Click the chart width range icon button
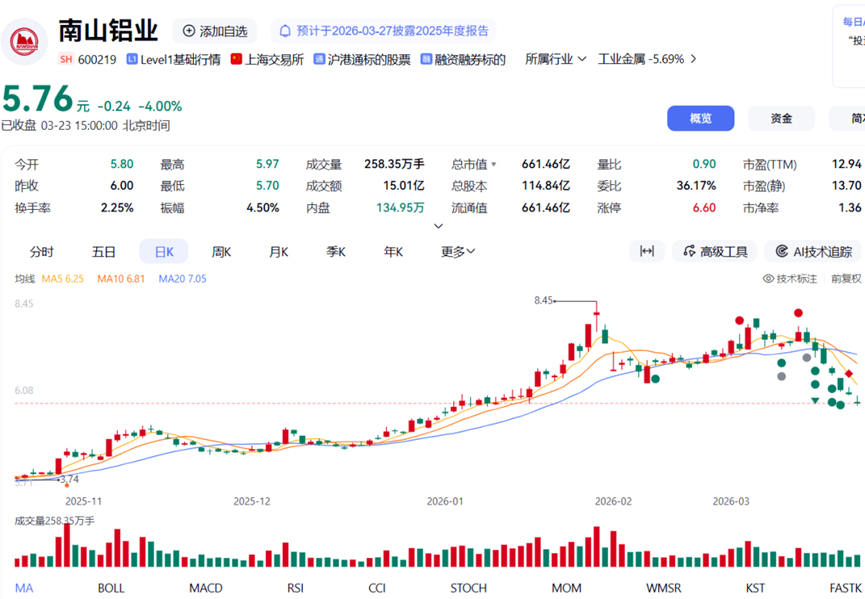Image resolution: width=865 pixels, height=599 pixels. pyautogui.click(x=647, y=252)
